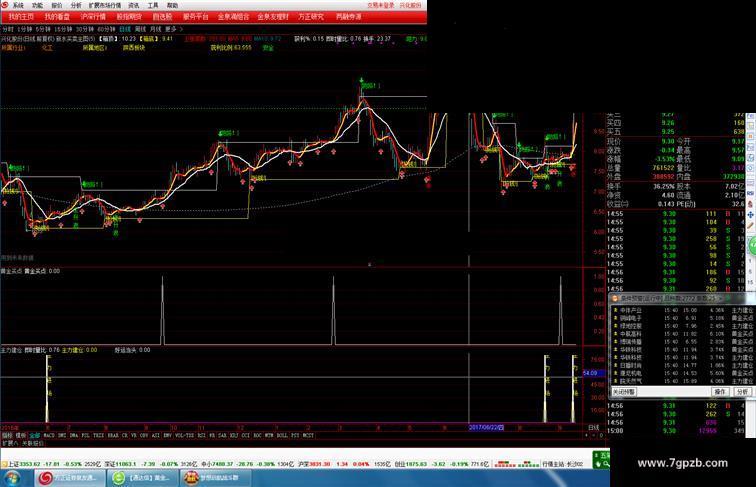Click 深证 index in status bar
The width and height of the screenshot is (756, 487).
tap(149, 464)
